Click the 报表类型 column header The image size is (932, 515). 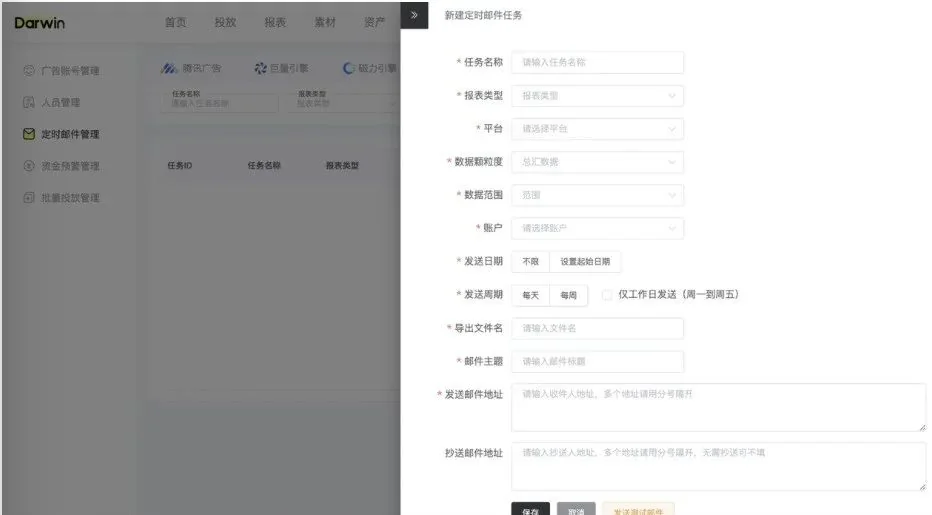[342, 165]
